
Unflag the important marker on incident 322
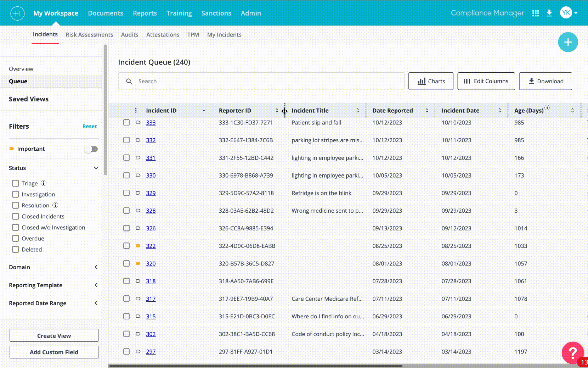138,246
